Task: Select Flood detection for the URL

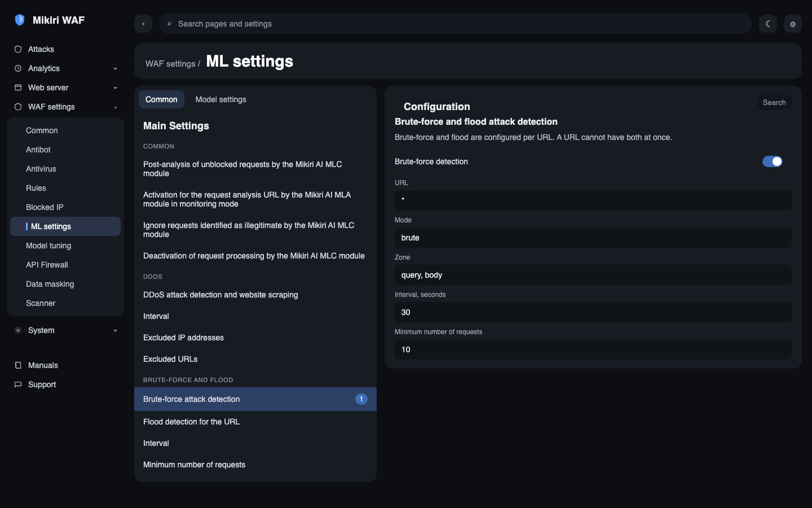Action: point(255,422)
